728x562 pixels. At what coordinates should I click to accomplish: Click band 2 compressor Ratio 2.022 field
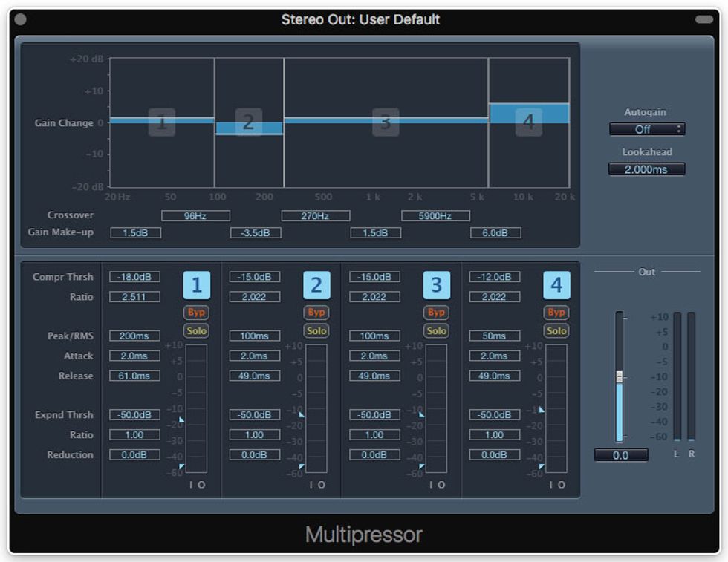(x=255, y=297)
